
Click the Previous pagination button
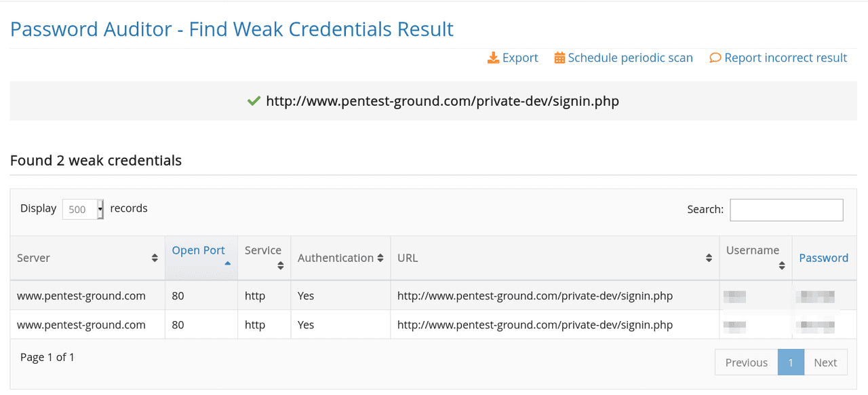pos(746,362)
